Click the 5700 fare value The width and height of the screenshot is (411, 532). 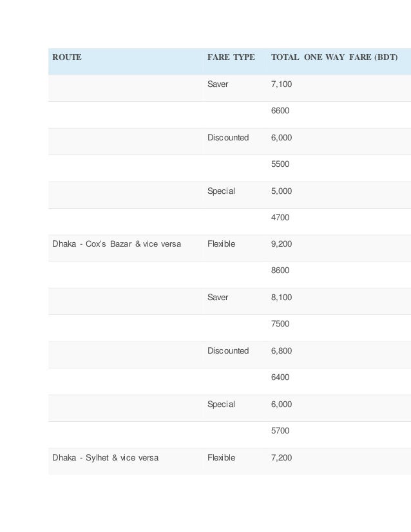click(280, 430)
